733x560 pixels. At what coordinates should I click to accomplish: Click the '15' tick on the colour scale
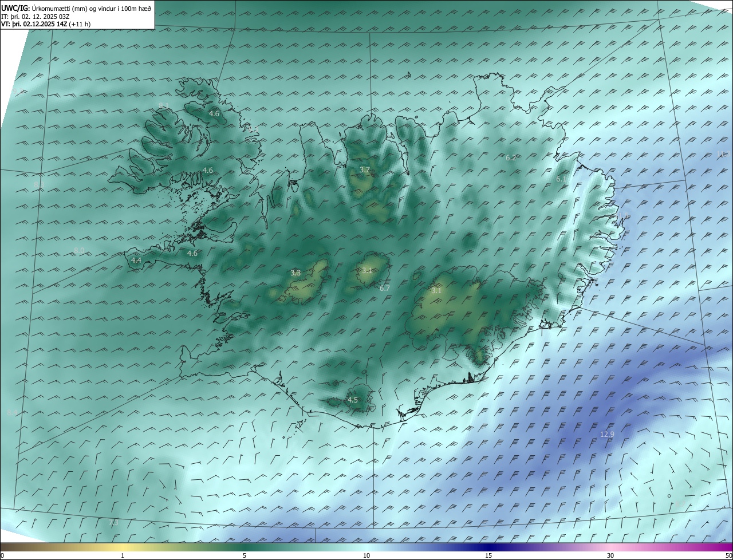(x=488, y=555)
